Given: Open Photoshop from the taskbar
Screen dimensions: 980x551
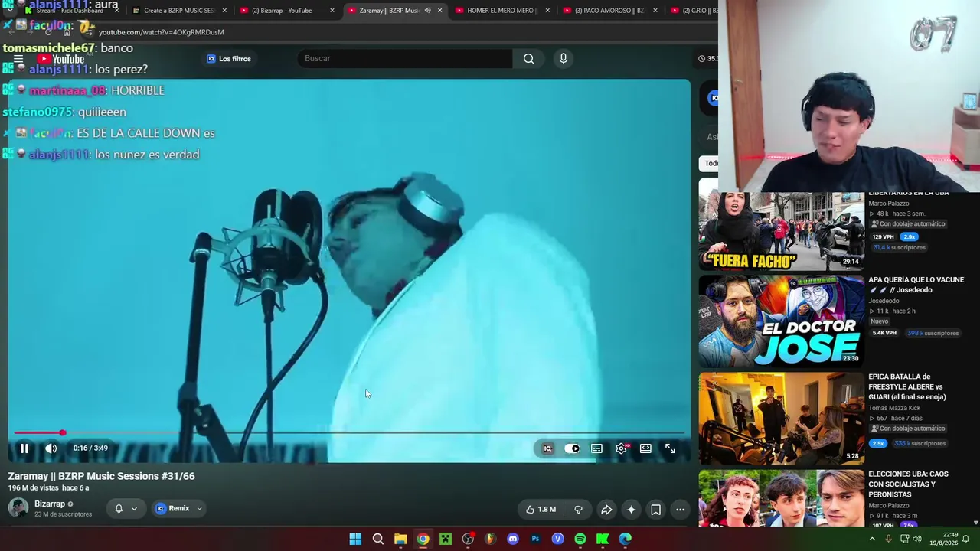Looking at the screenshot, I should (535, 539).
